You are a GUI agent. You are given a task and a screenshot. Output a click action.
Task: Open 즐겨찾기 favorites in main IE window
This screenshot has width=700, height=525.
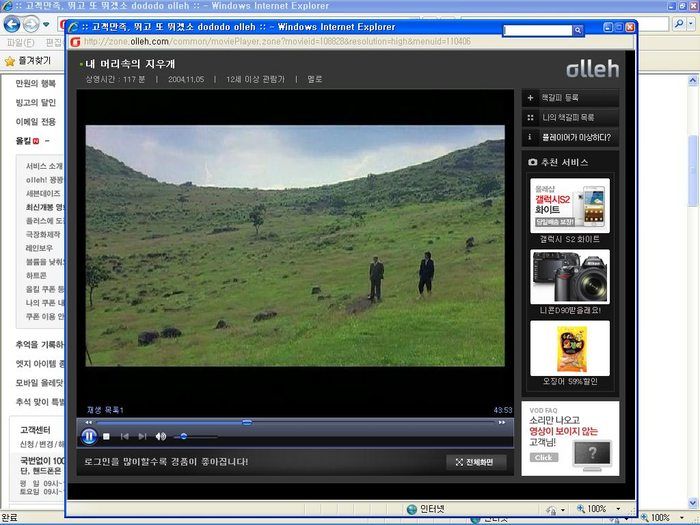34,61
